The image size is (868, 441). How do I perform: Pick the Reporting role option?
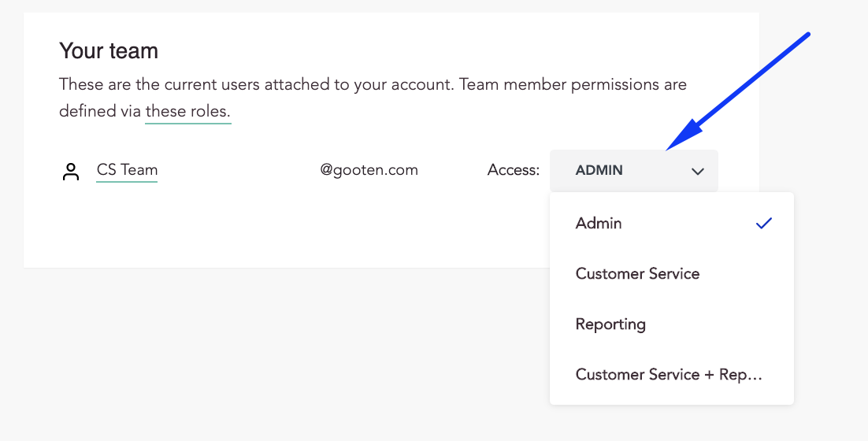pyautogui.click(x=610, y=324)
